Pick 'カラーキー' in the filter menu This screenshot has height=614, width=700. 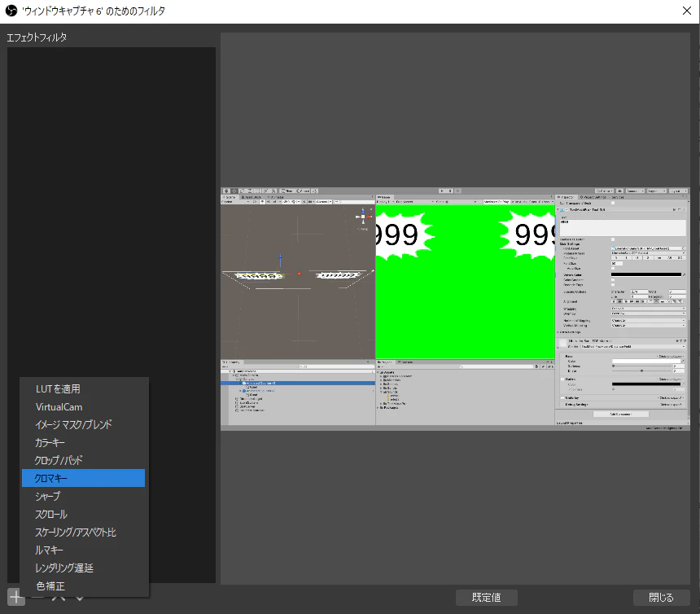pos(84,442)
